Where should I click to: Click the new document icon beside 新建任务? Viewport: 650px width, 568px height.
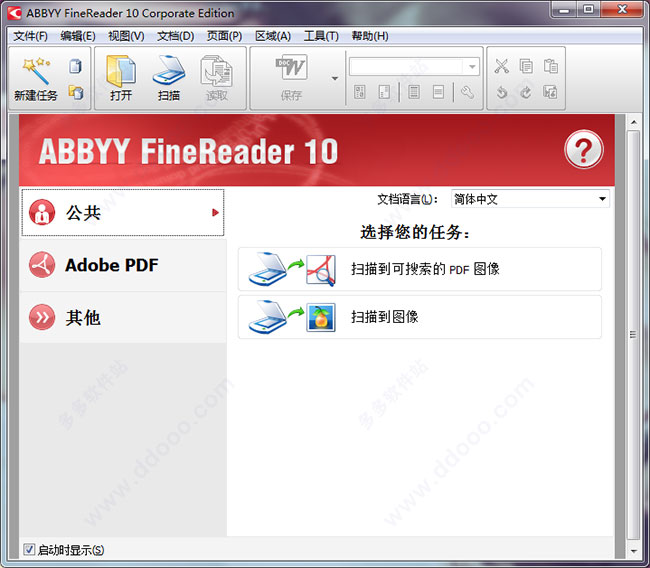75,66
